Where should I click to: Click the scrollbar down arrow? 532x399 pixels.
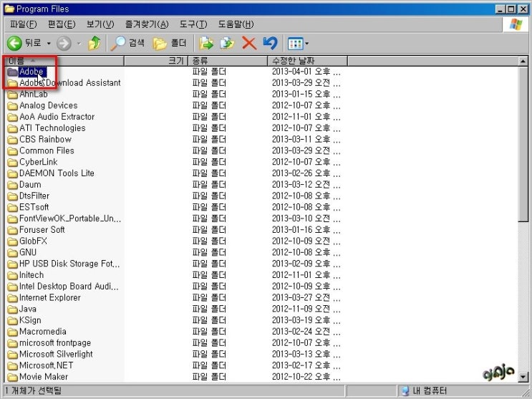523,376
